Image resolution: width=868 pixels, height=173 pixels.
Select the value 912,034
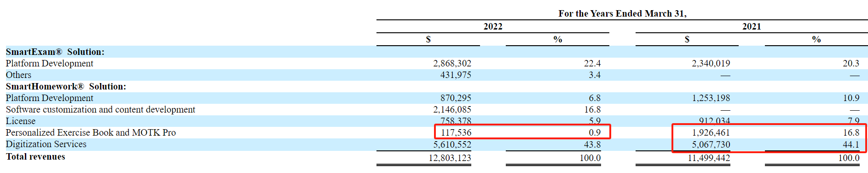(714, 121)
